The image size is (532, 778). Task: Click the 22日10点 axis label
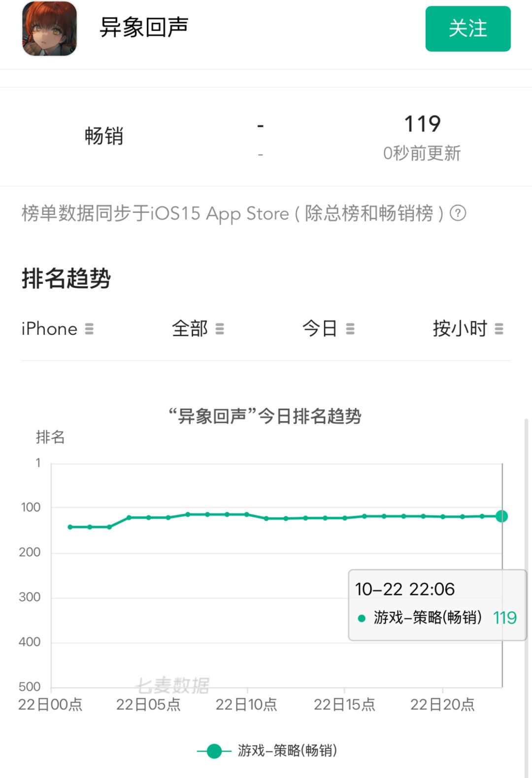(x=246, y=705)
